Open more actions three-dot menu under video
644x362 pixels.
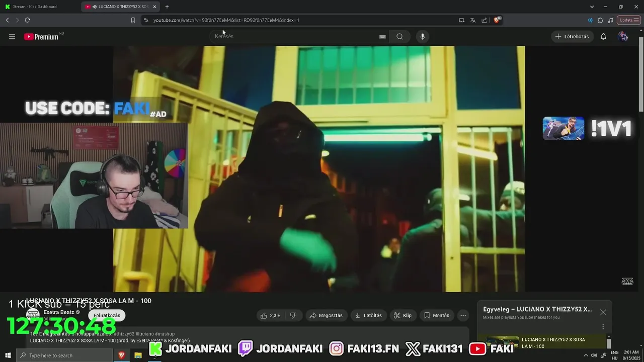[463, 315]
